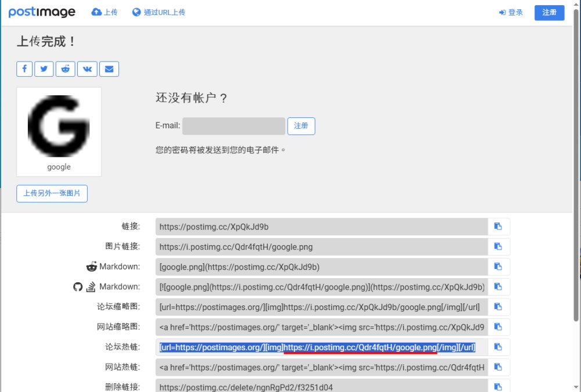The image size is (581, 392).
Task: Select the 图片链接 URL field
Action: (x=322, y=246)
